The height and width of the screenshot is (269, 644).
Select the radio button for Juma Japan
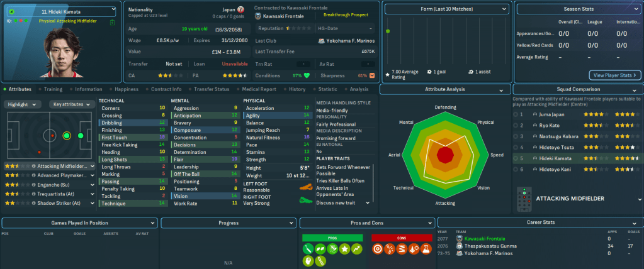click(x=516, y=115)
